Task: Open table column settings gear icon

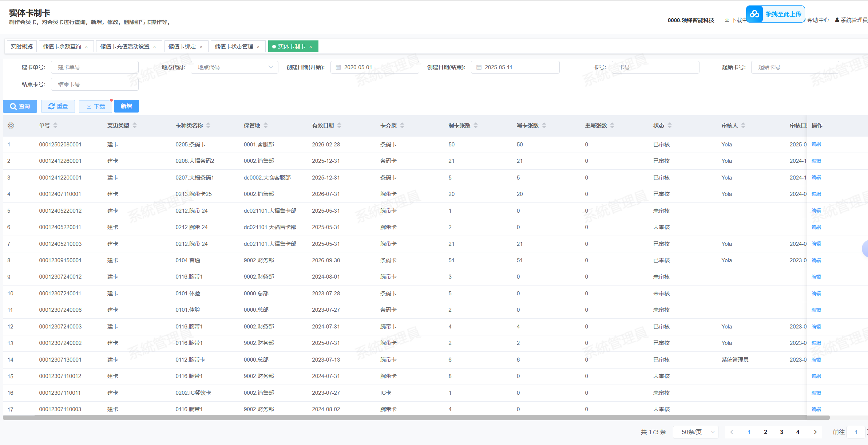Action: 11,125
